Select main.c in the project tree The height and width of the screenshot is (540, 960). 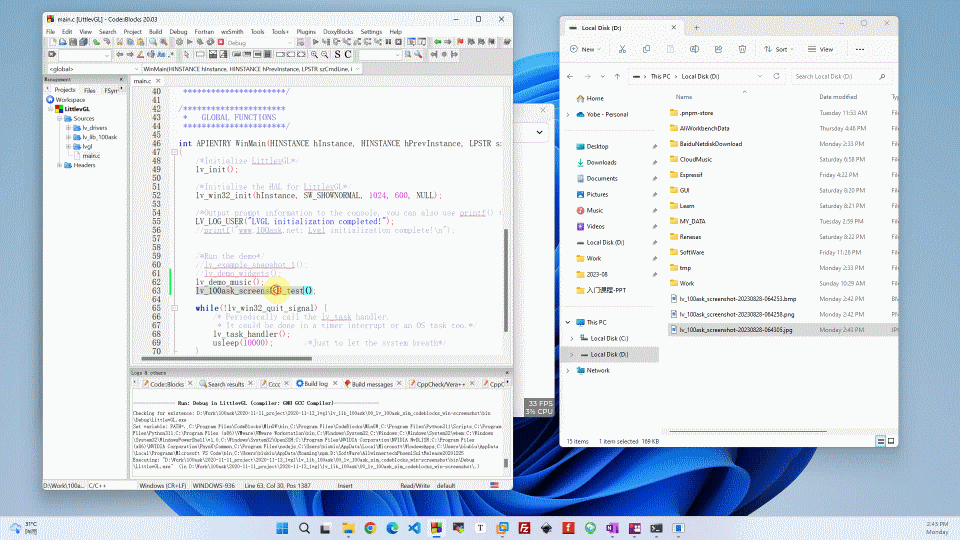(x=91, y=156)
